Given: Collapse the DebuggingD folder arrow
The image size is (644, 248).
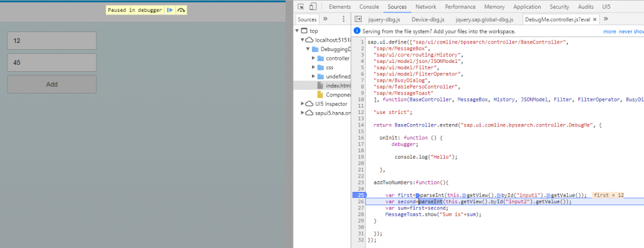Looking at the screenshot, I should point(308,49).
